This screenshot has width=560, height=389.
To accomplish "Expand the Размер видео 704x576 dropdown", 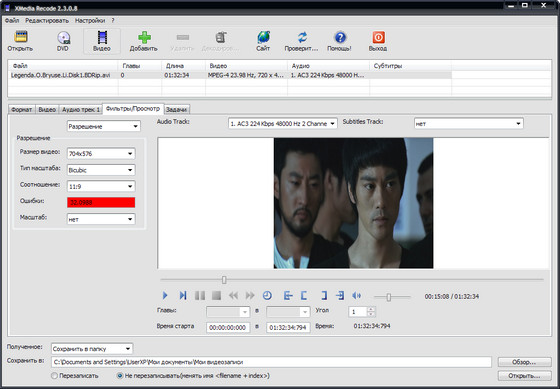I will coord(101,154).
